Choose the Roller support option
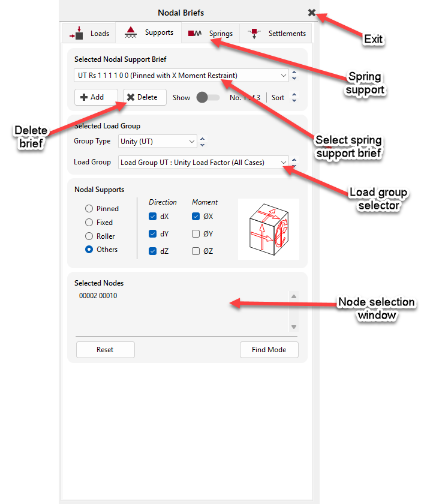Viewport: 433px width, 504px height. (89, 236)
